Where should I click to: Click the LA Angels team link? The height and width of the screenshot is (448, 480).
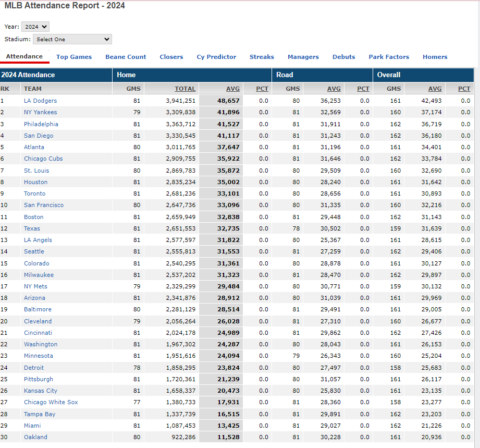38,240
